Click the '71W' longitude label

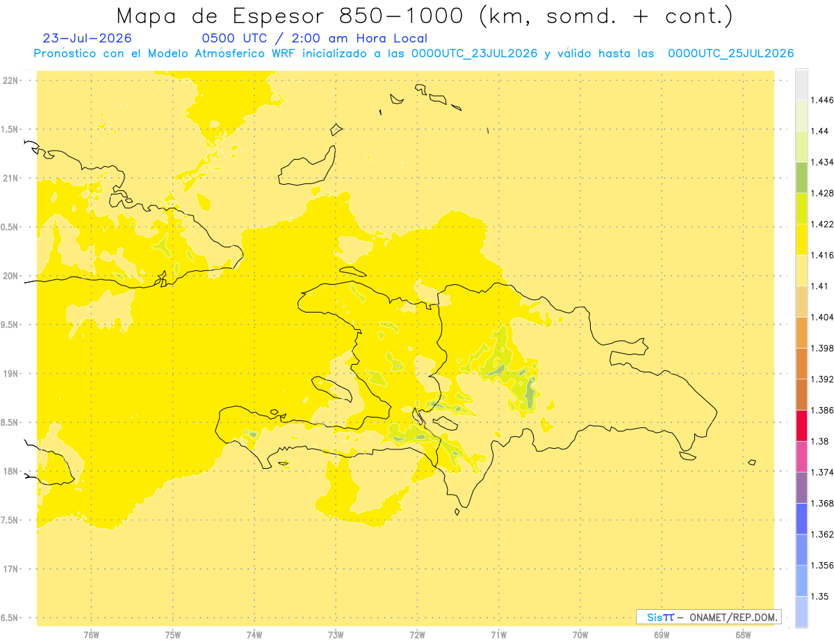(x=498, y=634)
